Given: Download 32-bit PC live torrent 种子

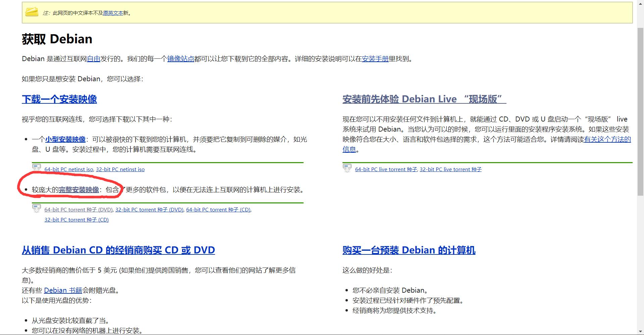Looking at the screenshot, I should click(x=450, y=170).
